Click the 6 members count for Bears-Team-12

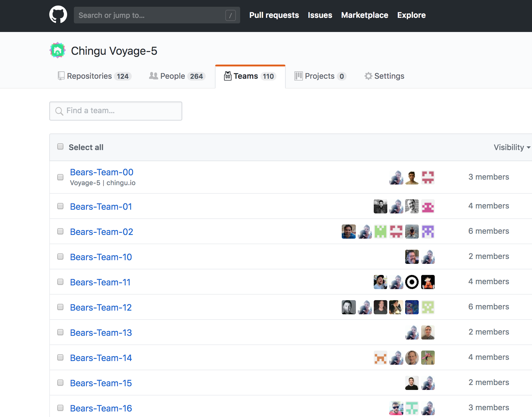click(489, 307)
